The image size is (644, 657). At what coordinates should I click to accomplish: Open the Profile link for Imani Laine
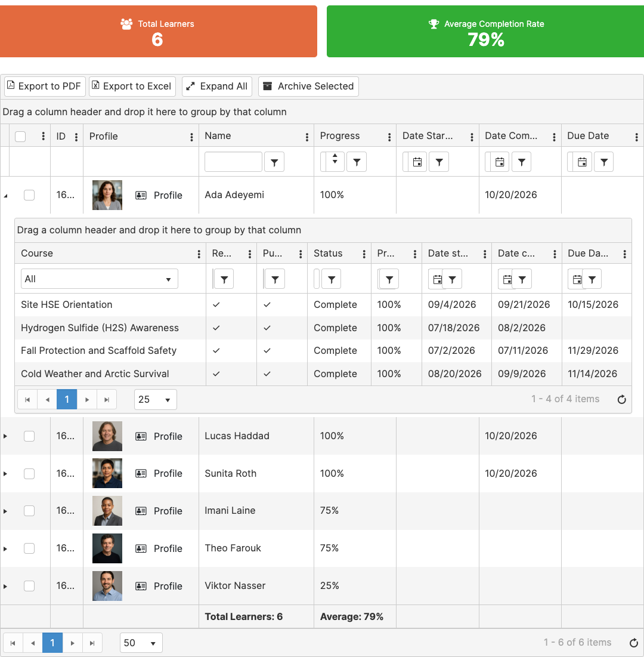159,511
